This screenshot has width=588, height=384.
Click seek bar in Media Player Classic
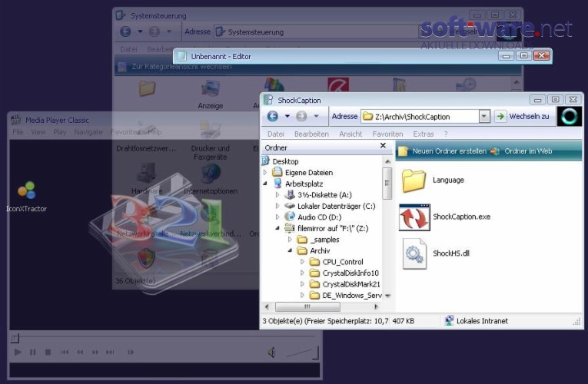click(x=165, y=338)
